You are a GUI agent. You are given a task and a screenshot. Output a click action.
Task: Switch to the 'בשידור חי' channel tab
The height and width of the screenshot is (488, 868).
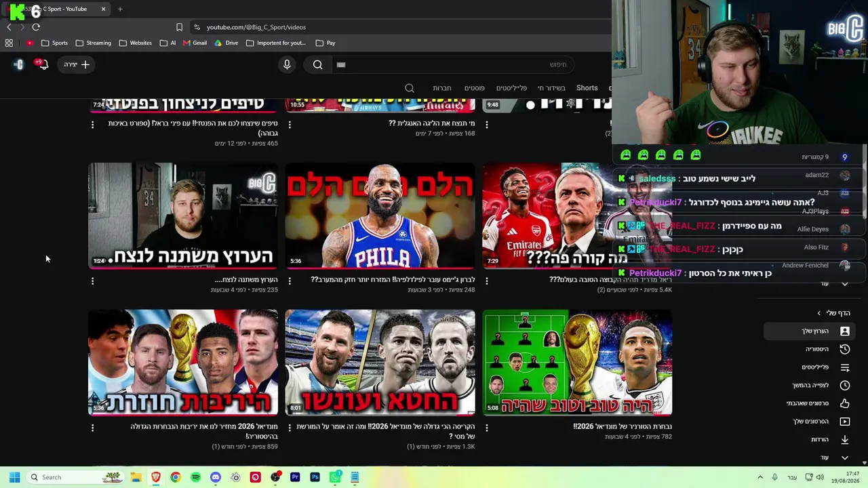point(551,88)
